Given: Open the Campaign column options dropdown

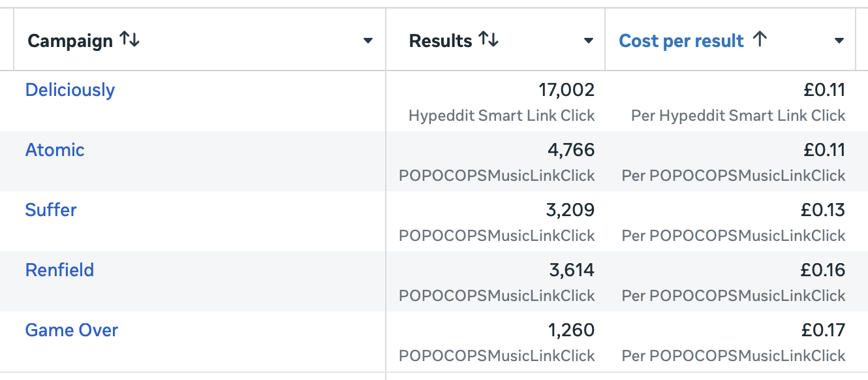Looking at the screenshot, I should [369, 40].
